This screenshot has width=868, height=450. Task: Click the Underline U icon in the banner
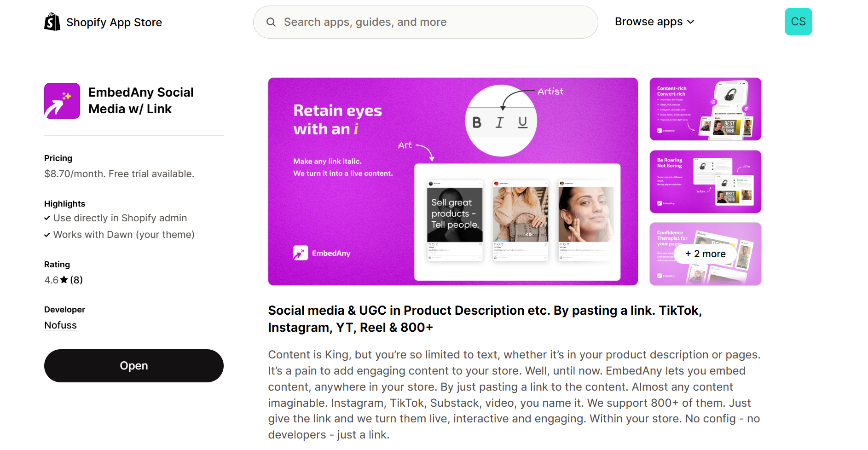click(x=522, y=122)
